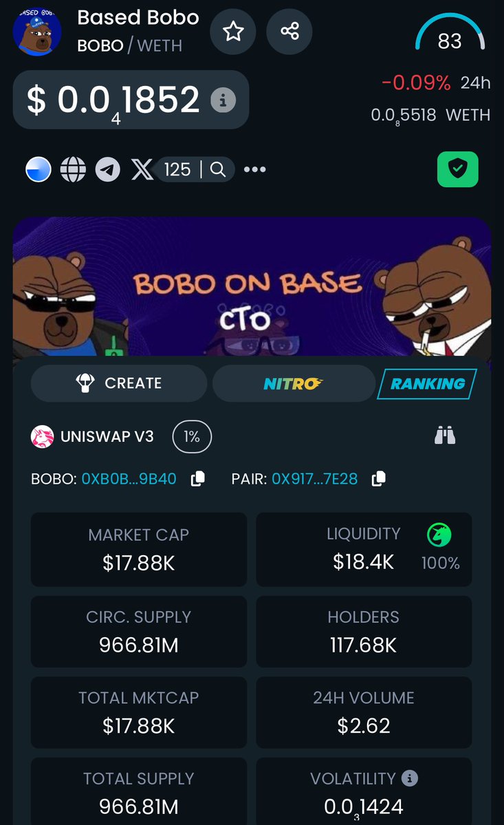Tap the 1% fee tier pill
The height and width of the screenshot is (825, 504).
pos(192,437)
